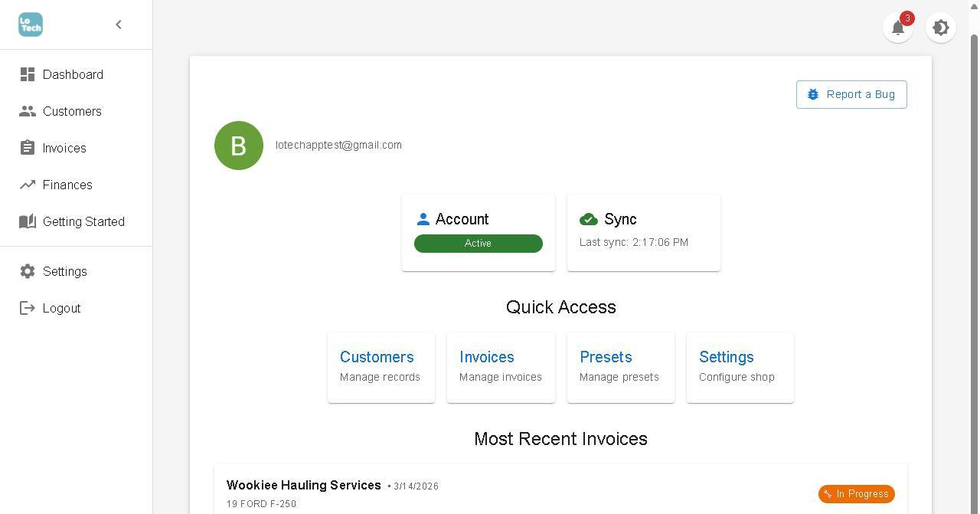Click the Configure shop subtitle
Screen dimensions: 980x514
point(737,377)
